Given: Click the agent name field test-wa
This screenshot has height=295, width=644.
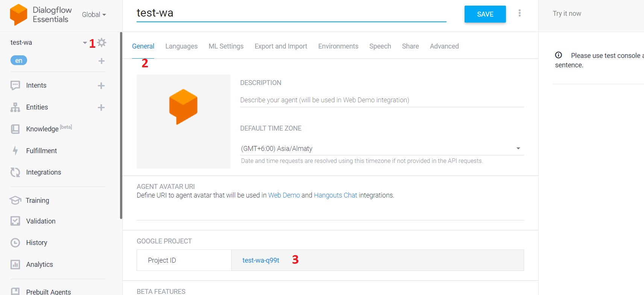Looking at the screenshot, I should coord(292,13).
